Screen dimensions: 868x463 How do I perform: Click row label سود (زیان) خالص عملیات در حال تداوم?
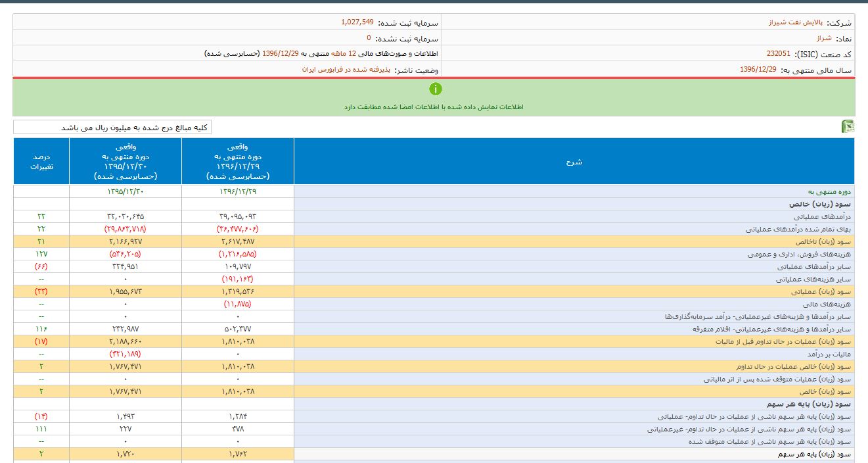click(x=793, y=366)
